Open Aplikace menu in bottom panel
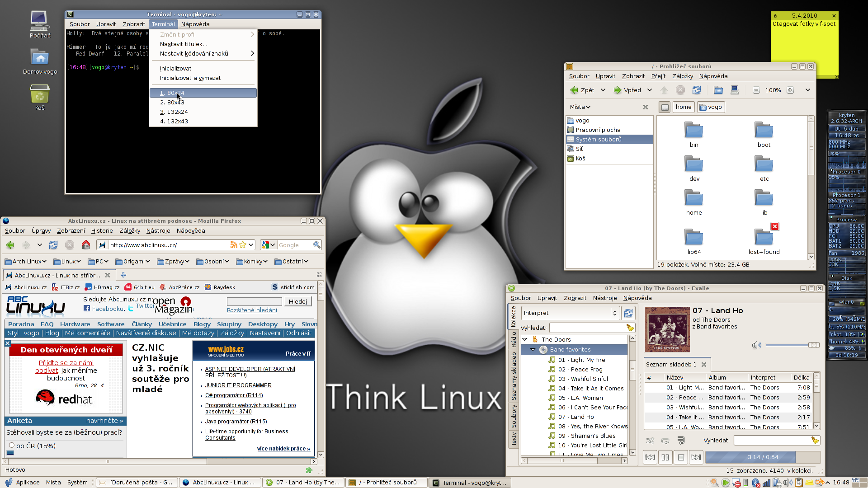 [x=22, y=482]
